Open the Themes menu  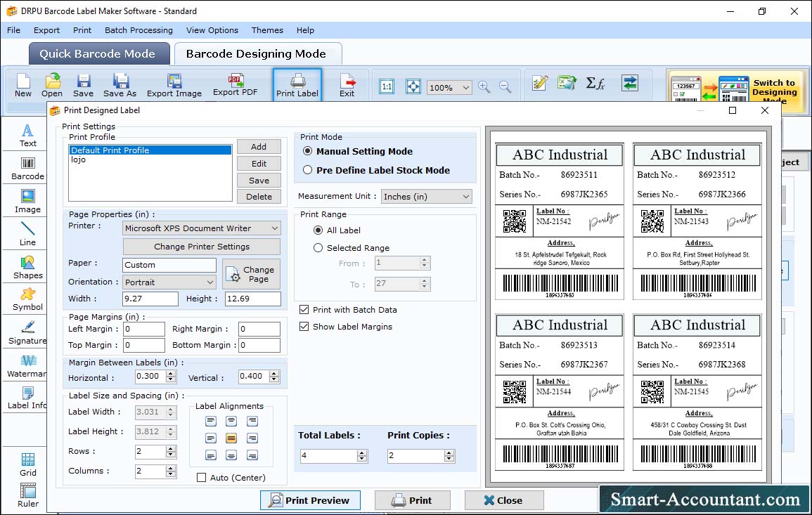(x=267, y=30)
